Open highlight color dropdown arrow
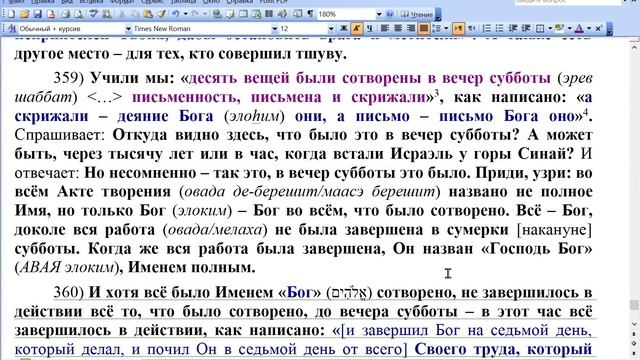This screenshot has width=640, height=360. tap(569, 28)
